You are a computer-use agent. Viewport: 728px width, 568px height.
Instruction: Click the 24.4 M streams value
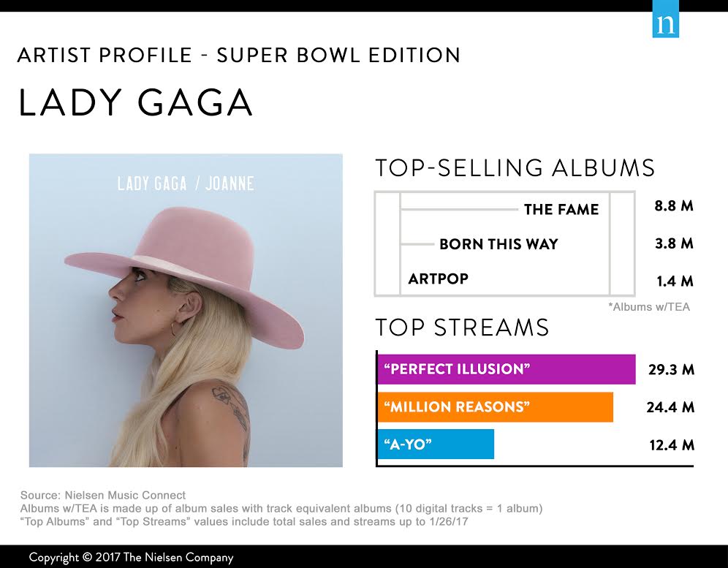point(670,407)
